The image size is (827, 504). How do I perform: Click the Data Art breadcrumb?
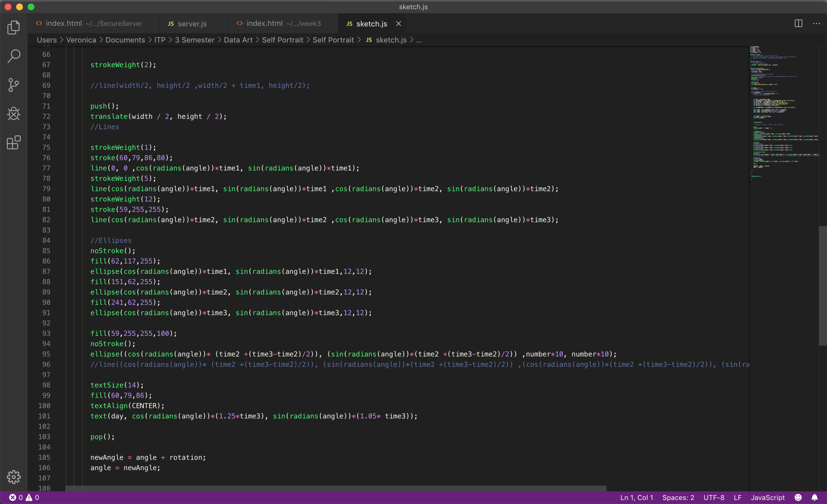(x=238, y=40)
